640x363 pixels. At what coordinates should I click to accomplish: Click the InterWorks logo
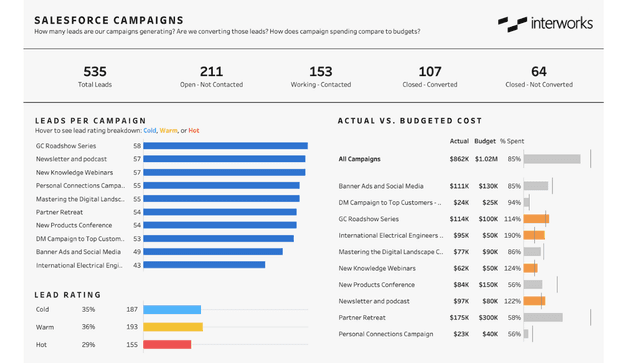click(545, 24)
